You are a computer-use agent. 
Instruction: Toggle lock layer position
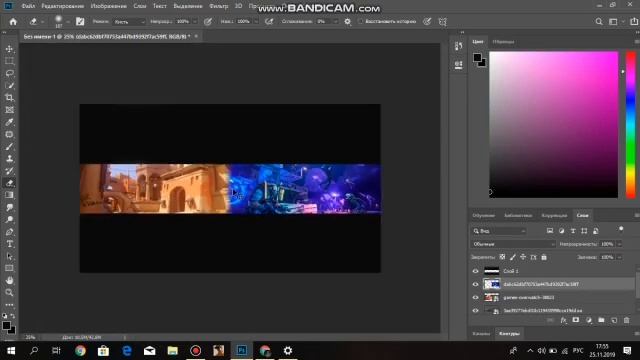pyautogui.click(x=523, y=257)
